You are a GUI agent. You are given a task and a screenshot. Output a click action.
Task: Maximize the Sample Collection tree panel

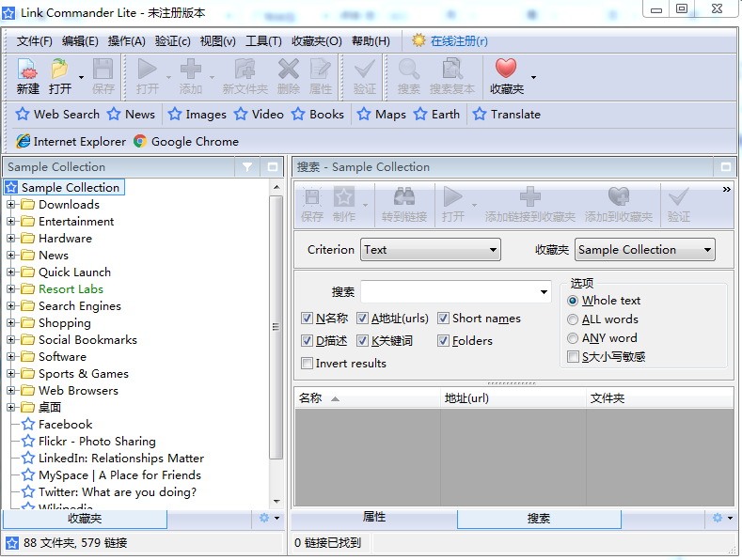click(x=272, y=167)
